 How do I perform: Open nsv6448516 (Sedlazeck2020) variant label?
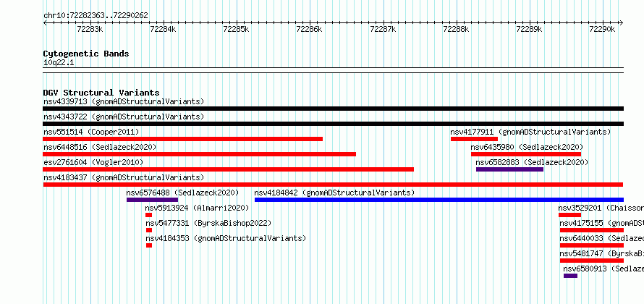click(x=100, y=147)
